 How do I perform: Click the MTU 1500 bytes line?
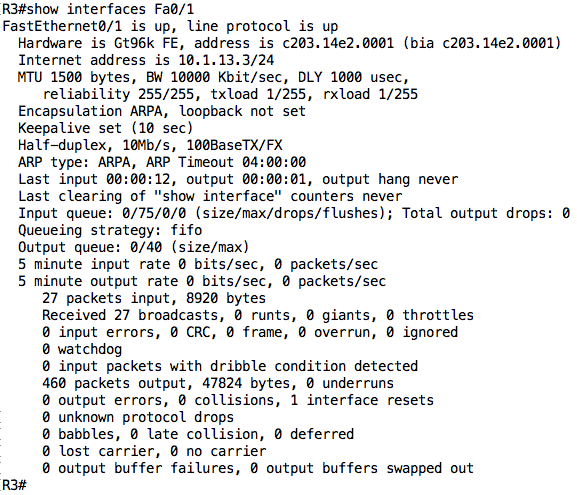pos(213,77)
